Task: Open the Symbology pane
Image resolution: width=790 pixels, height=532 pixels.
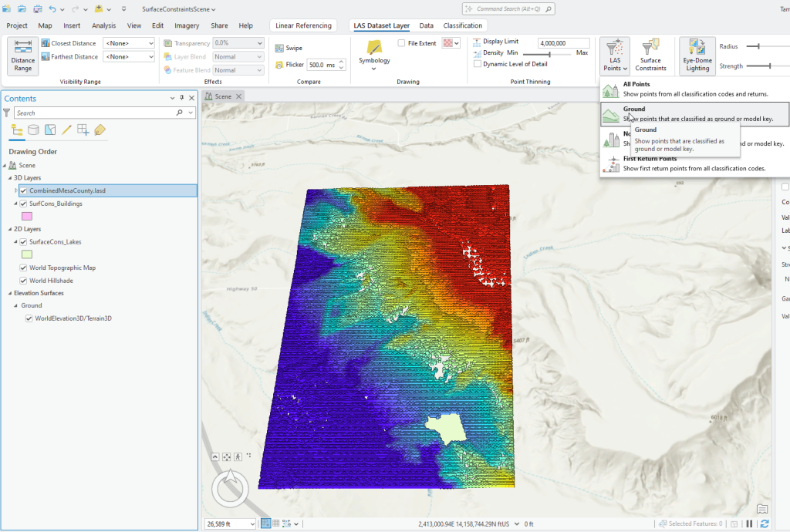Action: [x=374, y=52]
